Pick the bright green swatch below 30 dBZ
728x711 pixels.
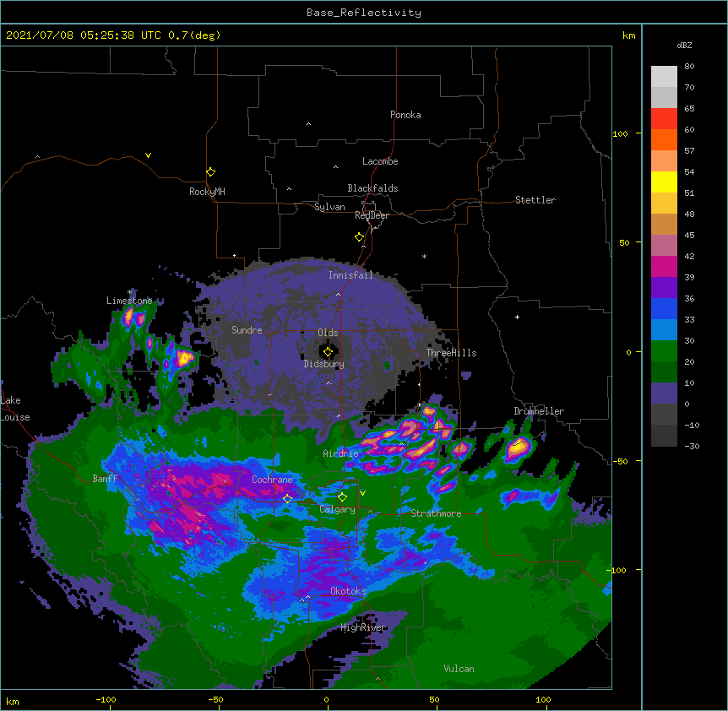click(664, 351)
